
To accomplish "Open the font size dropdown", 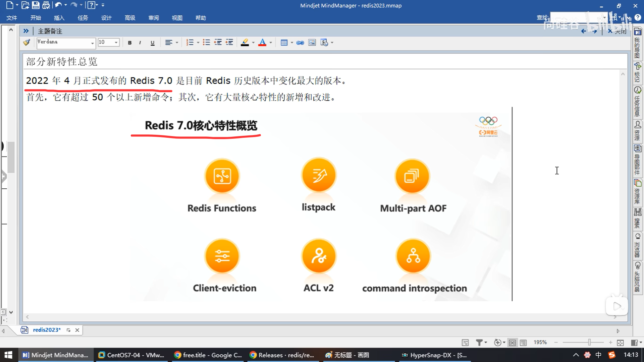I will tap(116, 43).
